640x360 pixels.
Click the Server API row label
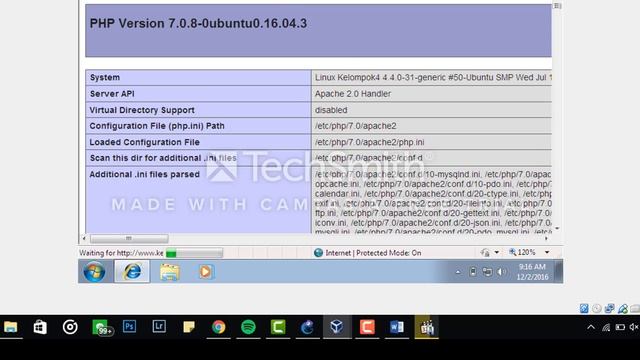(x=112, y=94)
